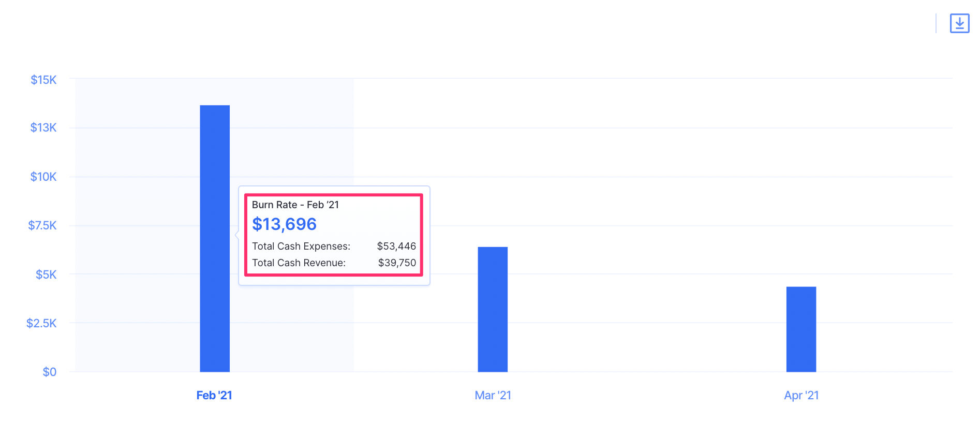Click the 'Total Cash Expenses' label

[x=301, y=246]
